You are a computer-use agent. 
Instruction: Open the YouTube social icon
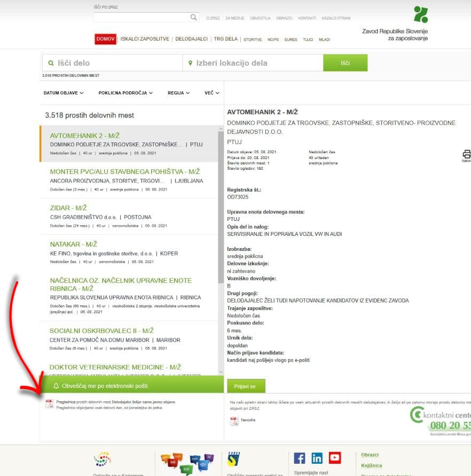(x=335, y=458)
